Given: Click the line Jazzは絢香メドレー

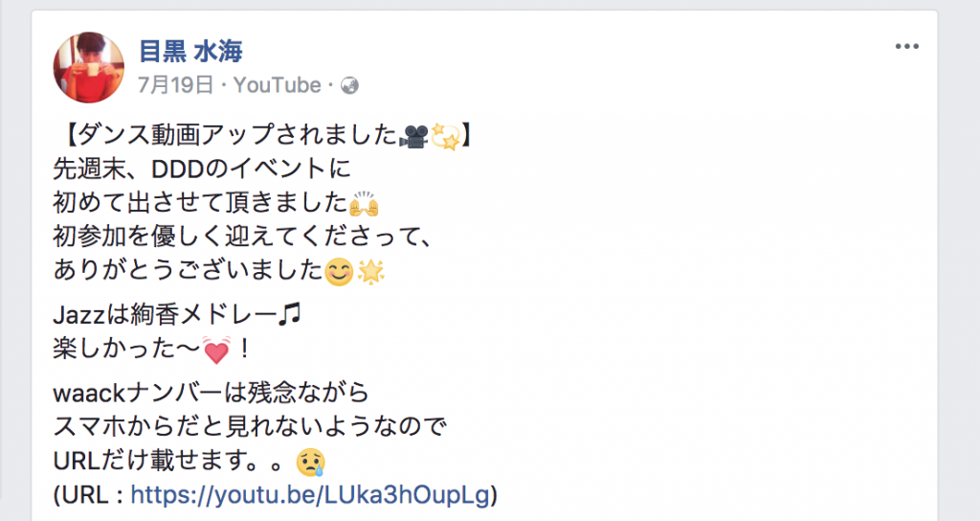Looking at the screenshot, I should point(177,314).
